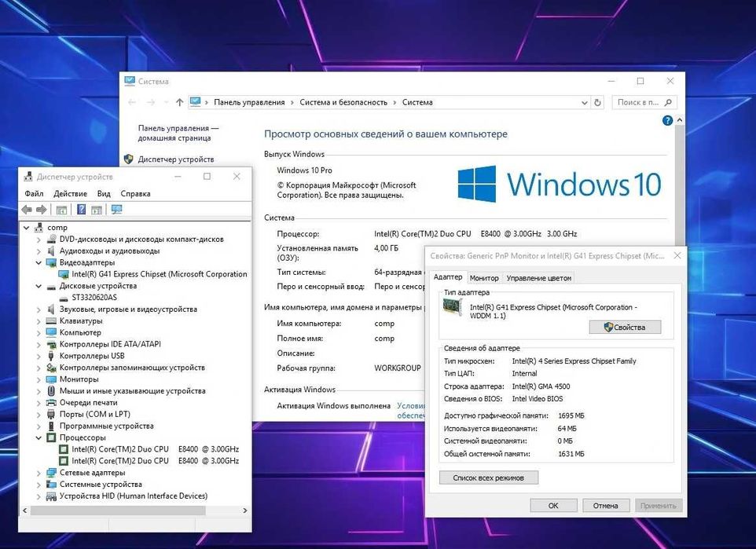
Task: Open the Диспетчер устройств link in System window
Action: (x=176, y=159)
